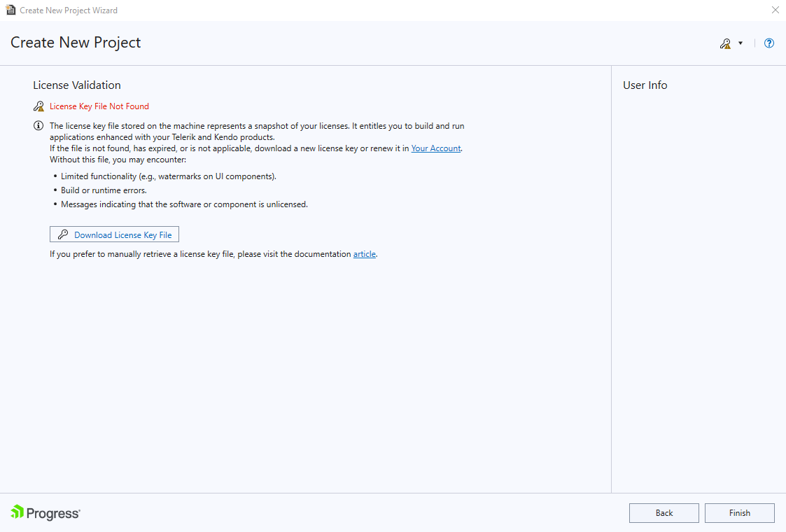The height and width of the screenshot is (532, 786).
Task: Click the Create New Project heading
Action: (x=76, y=43)
